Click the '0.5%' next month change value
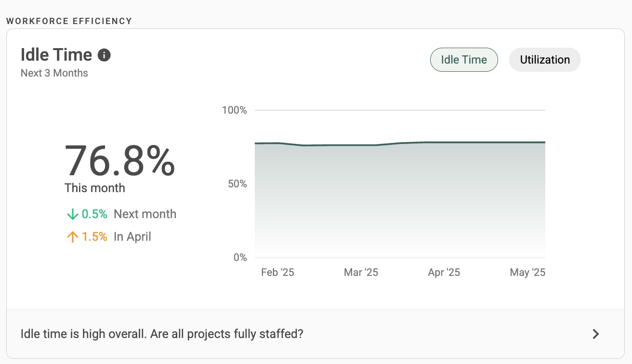The width and height of the screenshot is (632, 364). (94, 214)
